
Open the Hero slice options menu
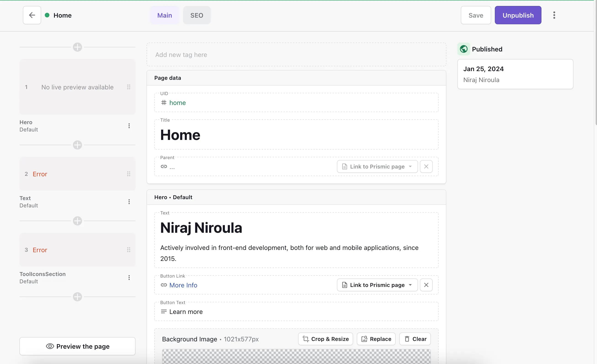pyautogui.click(x=129, y=126)
